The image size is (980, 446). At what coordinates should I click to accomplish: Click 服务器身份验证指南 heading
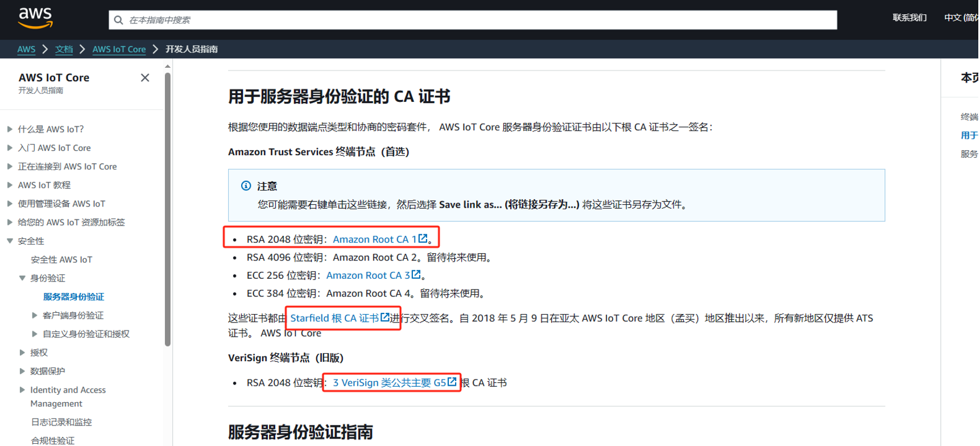pos(300,432)
